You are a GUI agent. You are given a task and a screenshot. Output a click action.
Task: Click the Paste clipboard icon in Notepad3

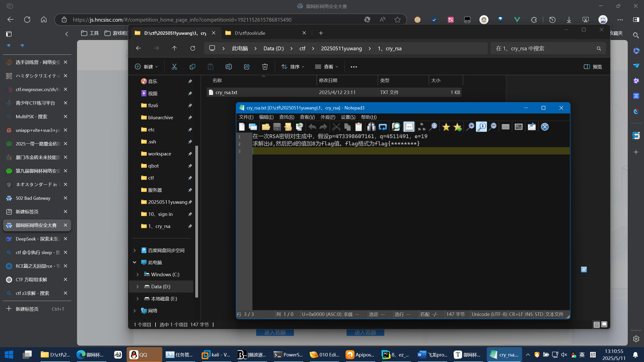(358, 127)
